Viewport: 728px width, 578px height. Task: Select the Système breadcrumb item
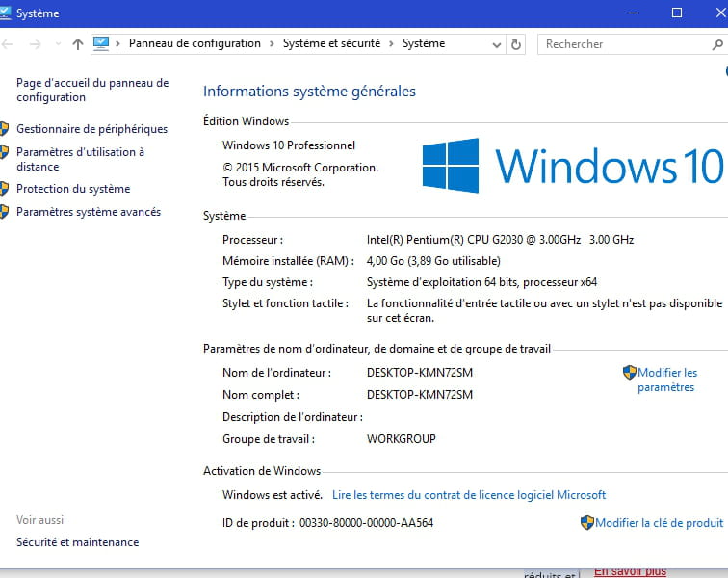click(x=424, y=43)
